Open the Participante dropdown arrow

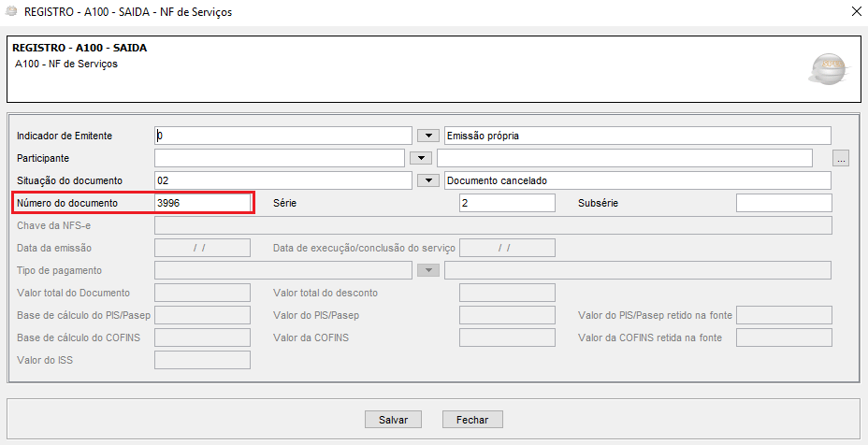(421, 158)
